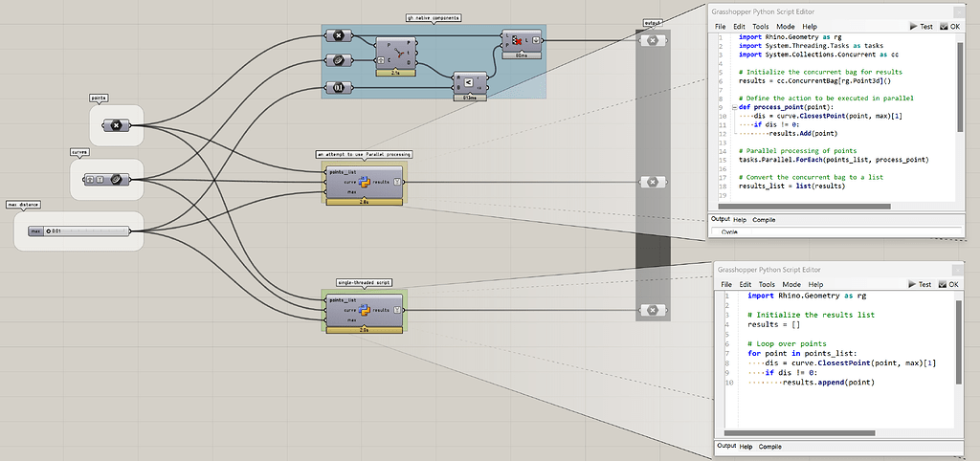Screen dimensions: 980x461
Task: Click the Smaller Than comparison component
Action: click(x=467, y=82)
